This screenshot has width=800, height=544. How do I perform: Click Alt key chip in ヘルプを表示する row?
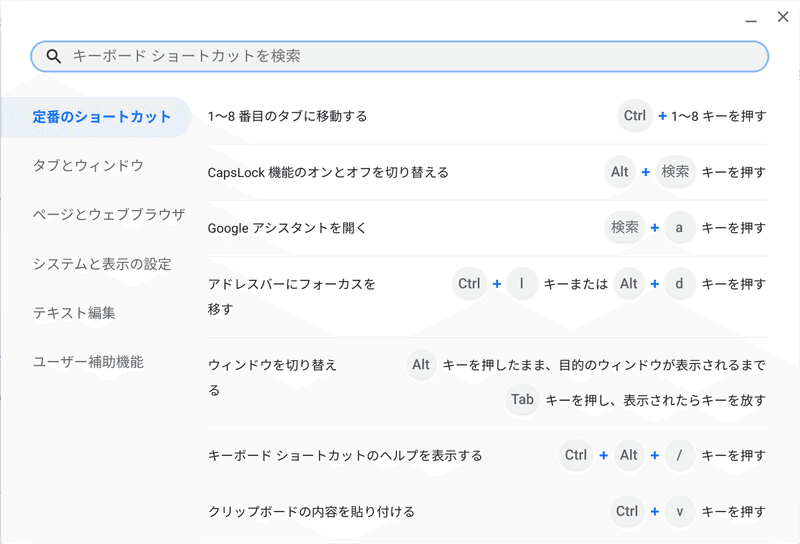point(629,455)
